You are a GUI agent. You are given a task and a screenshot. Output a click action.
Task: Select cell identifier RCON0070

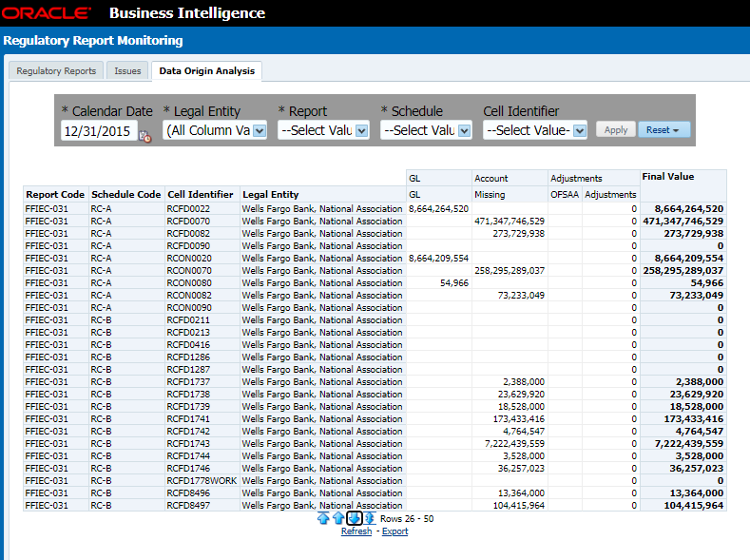(189, 271)
